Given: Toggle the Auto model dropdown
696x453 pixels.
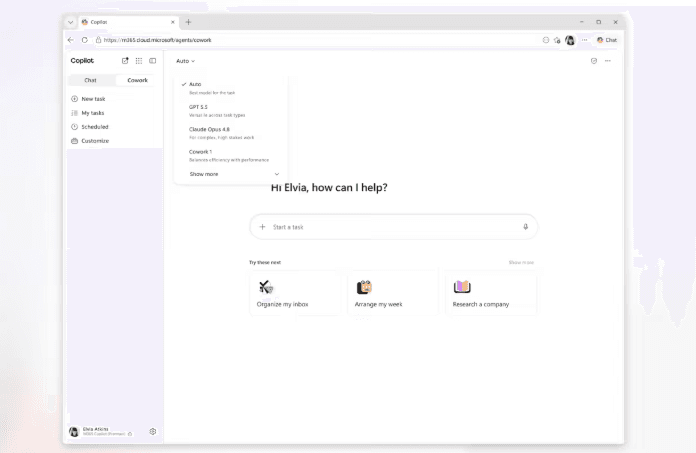Looking at the screenshot, I should tap(186, 61).
